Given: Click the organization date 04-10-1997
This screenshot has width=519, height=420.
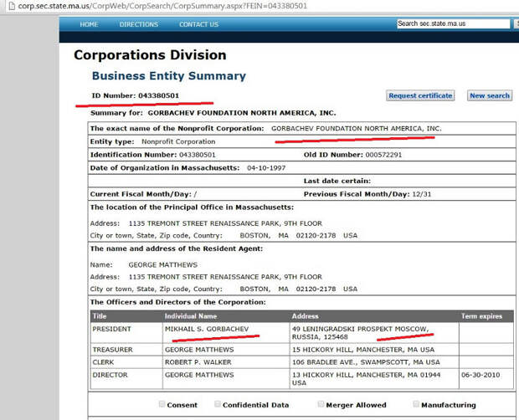Looking at the screenshot, I should pyautogui.click(x=266, y=168).
